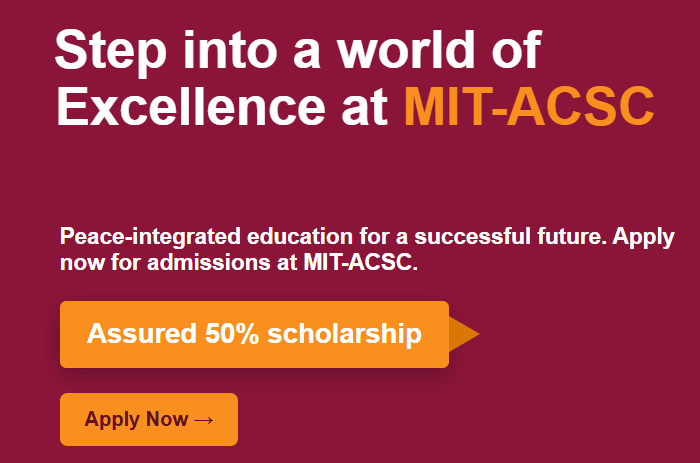Screen dimensions: 700x463
Task: Click "Apply" at the first description line's end
Action: click(x=643, y=238)
